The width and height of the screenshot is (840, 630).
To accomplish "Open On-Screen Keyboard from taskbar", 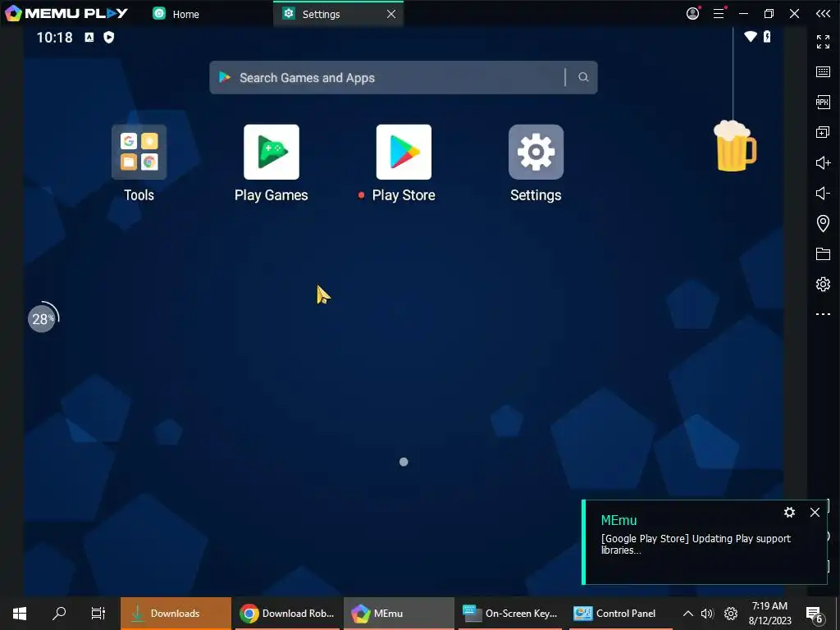I will (510, 614).
